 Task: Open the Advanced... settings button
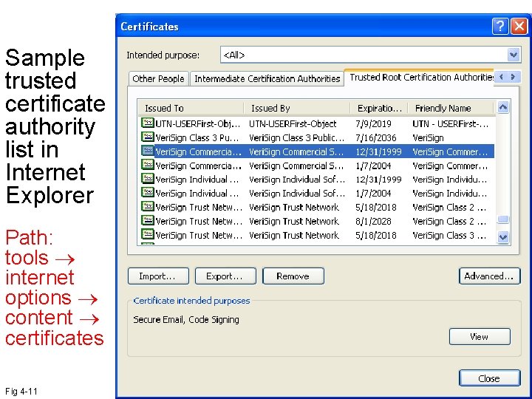coord(489,276)
